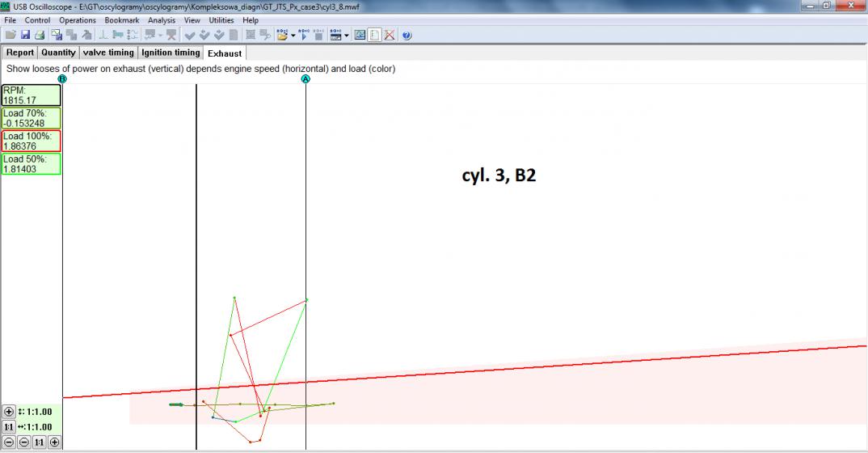
Task: Expand dropdown arrow beside the settings panel icon
Action: 346,36
